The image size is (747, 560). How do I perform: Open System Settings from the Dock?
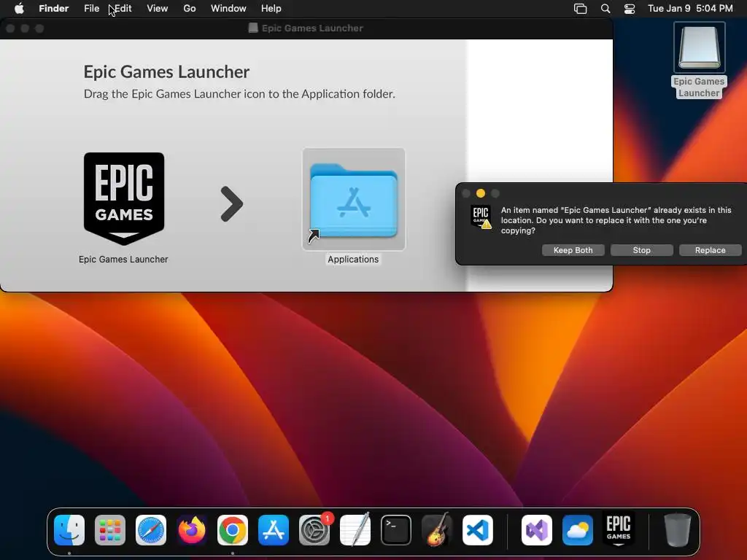click(x=314, y=530)
